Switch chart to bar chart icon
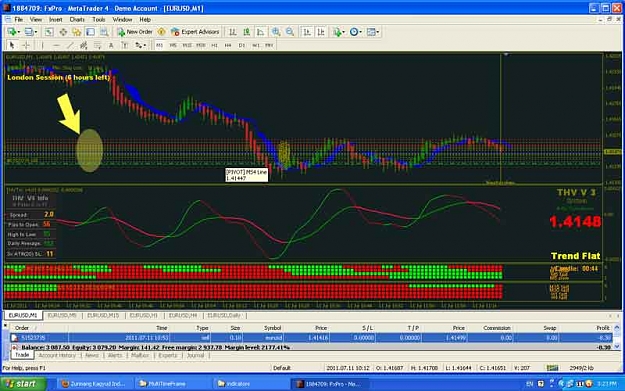This screenshot has height=391, width=625. 232,32
